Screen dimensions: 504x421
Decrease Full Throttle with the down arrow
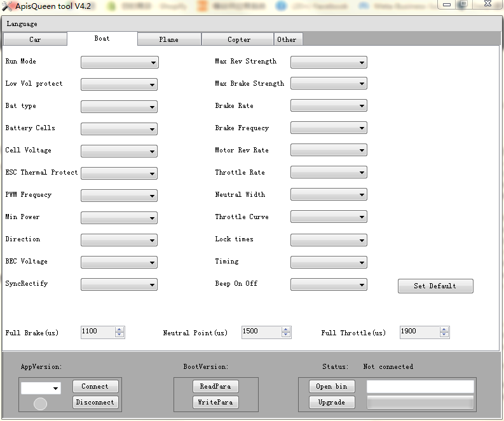pyautogui.click(x=444, y=335)
